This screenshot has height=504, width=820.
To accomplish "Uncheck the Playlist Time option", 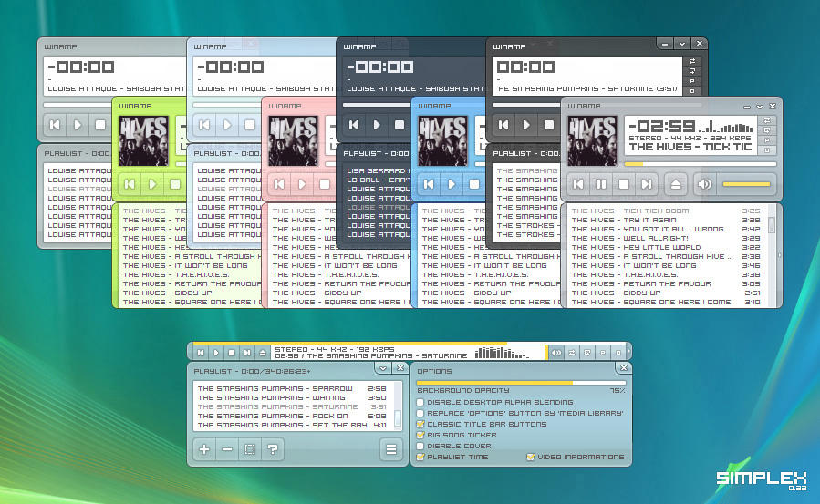I will [420, 457].
